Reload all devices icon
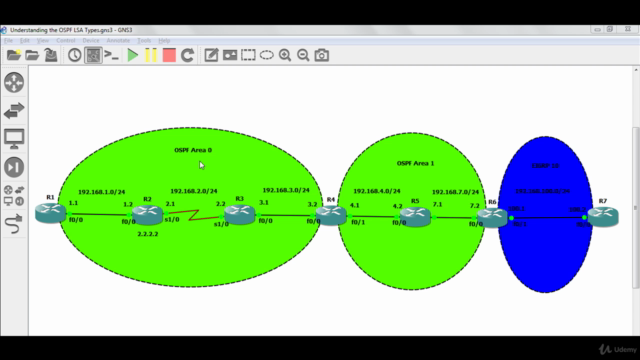Screen dimensions: 640x360 (187, 55)
